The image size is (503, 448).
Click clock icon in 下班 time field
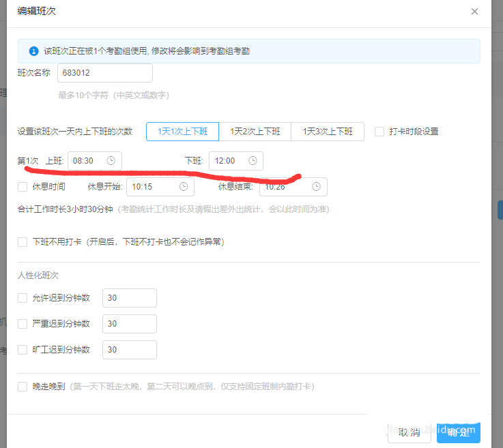pyautogui.click(x=253, y=161)
